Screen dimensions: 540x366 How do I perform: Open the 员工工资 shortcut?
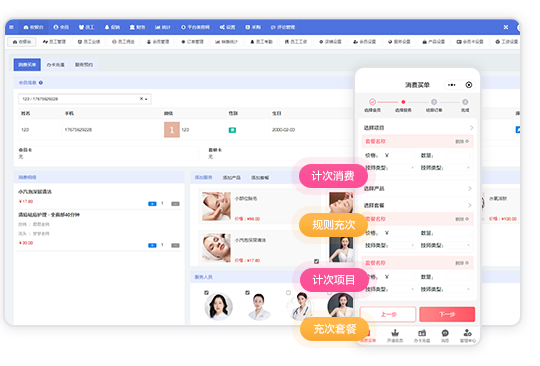[x=295, y=42]
